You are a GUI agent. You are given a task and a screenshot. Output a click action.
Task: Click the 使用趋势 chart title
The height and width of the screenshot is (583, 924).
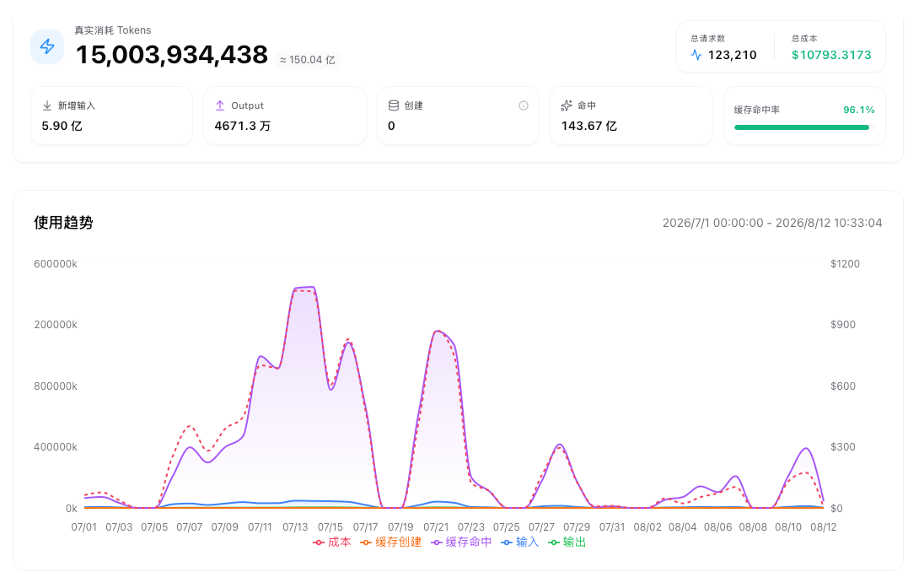pyautogui.click(x=63, y=222)
